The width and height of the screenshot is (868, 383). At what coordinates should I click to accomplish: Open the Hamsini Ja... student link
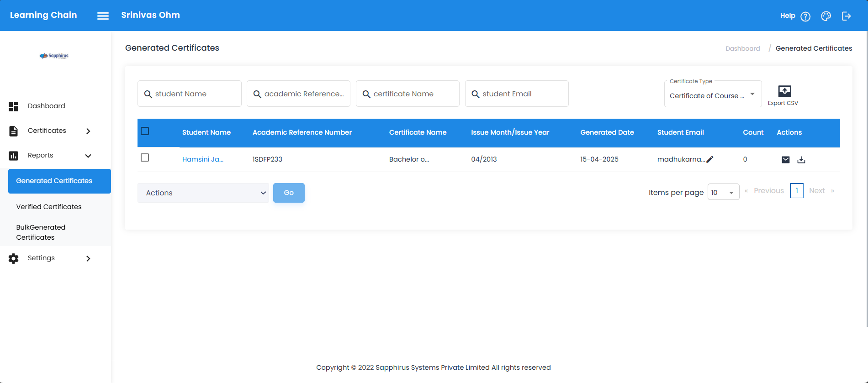click(202, 159)
